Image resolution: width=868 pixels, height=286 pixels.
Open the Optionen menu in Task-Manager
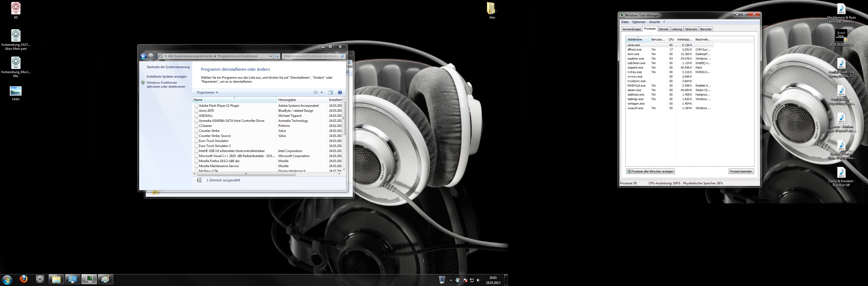639,22
